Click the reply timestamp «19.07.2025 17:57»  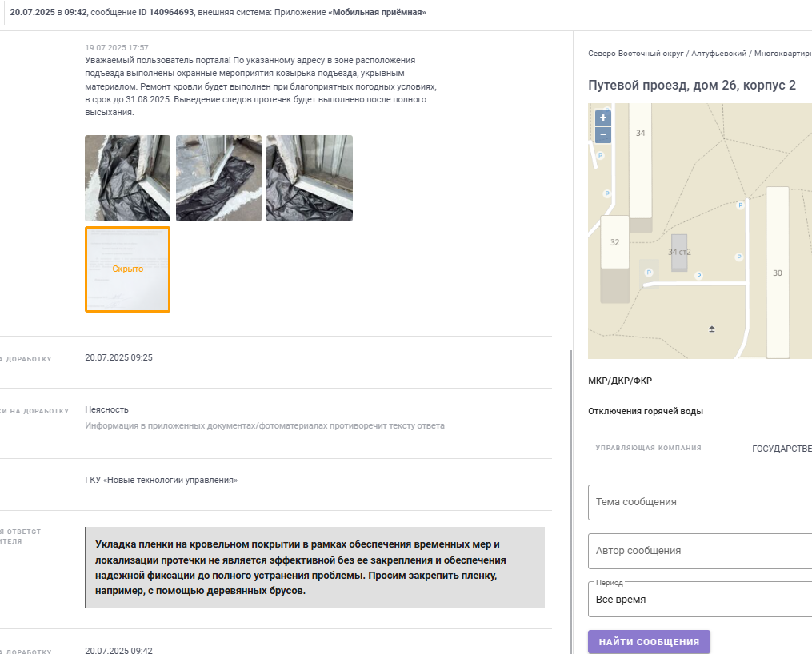coord(117,48)
